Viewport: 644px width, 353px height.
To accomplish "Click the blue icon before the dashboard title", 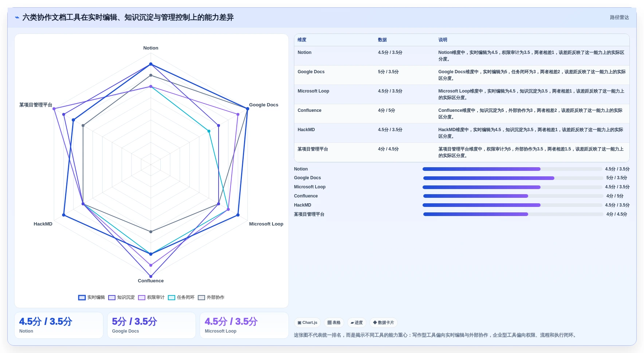I will (x=17, y=17).
